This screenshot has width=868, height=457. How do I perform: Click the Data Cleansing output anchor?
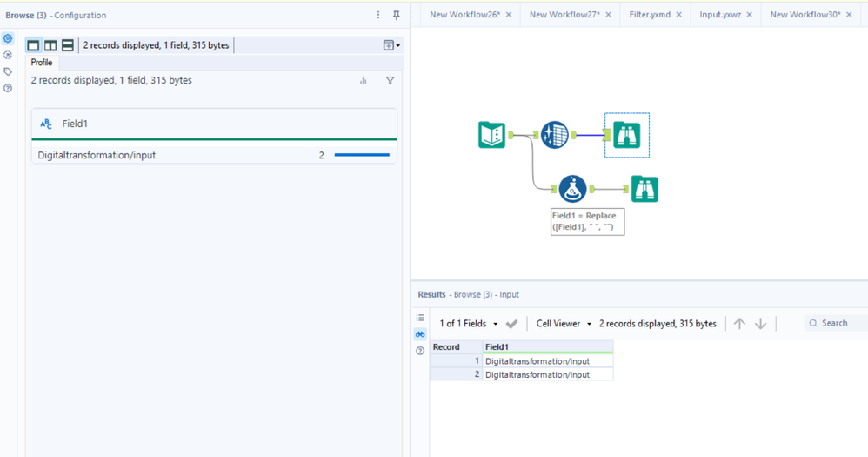[574, 135]
